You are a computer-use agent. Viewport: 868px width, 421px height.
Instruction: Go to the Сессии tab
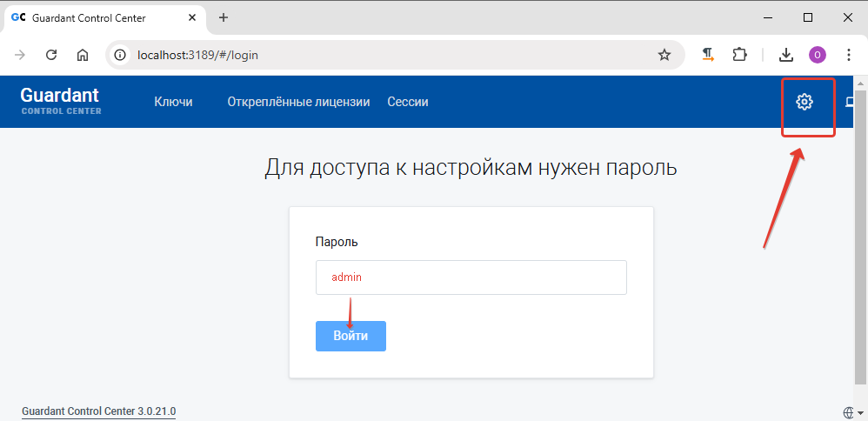click(x=407, y=102)
